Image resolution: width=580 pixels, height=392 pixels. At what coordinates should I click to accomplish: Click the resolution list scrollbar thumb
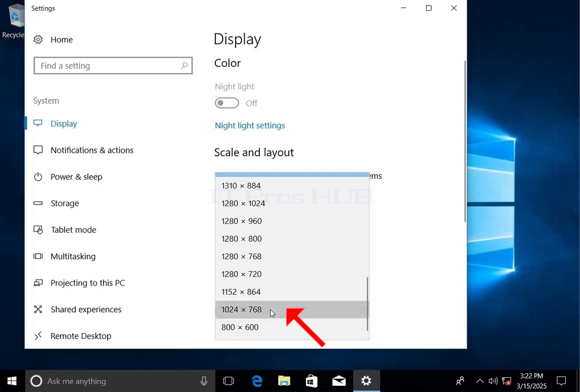coord(367,304)
